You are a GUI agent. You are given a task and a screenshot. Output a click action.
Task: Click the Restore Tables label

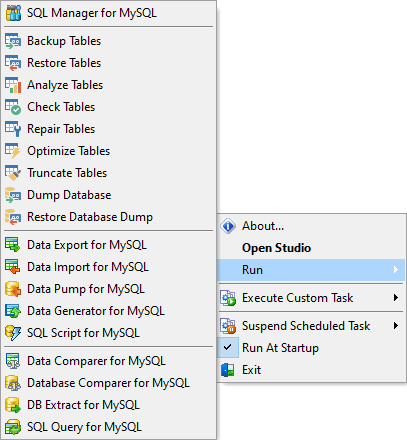tap(64, 63)
